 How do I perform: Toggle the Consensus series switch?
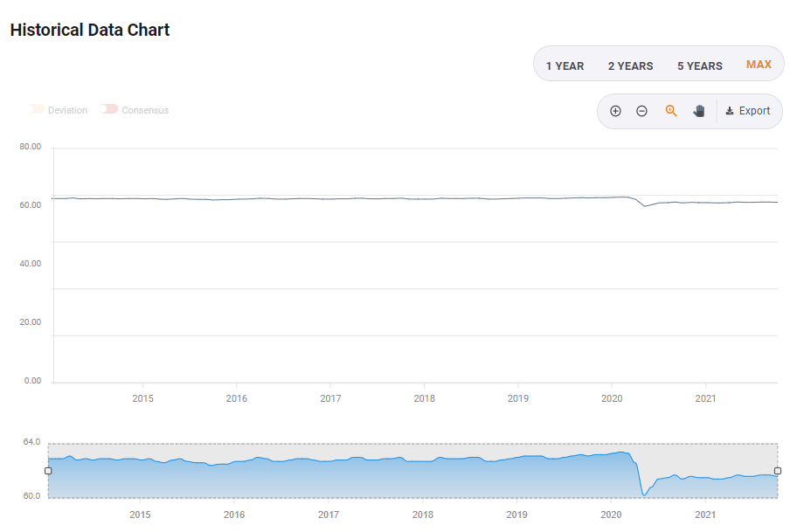click(x=108, y=109)
